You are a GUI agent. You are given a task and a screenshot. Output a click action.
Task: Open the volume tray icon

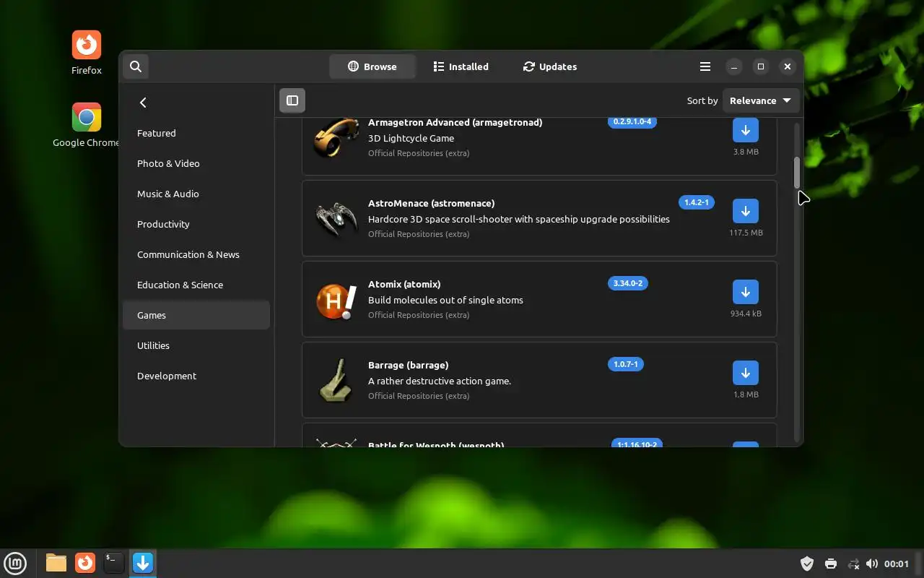tap(872, 564)
